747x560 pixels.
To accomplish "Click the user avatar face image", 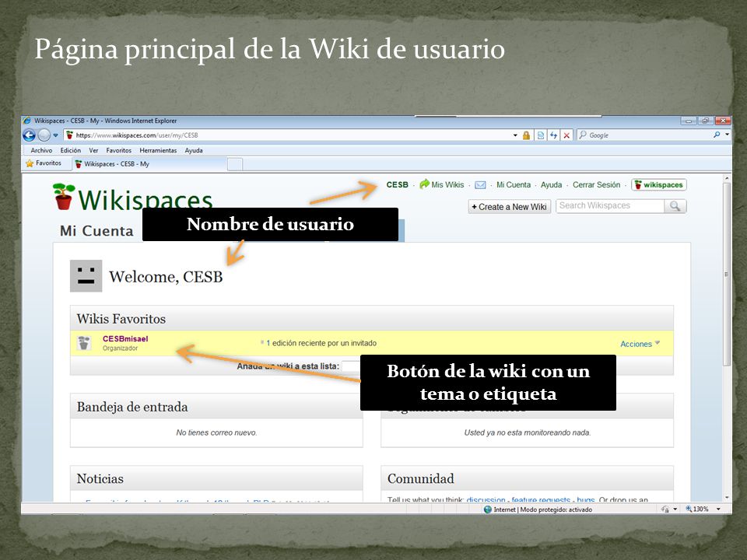I will point(86,275).
